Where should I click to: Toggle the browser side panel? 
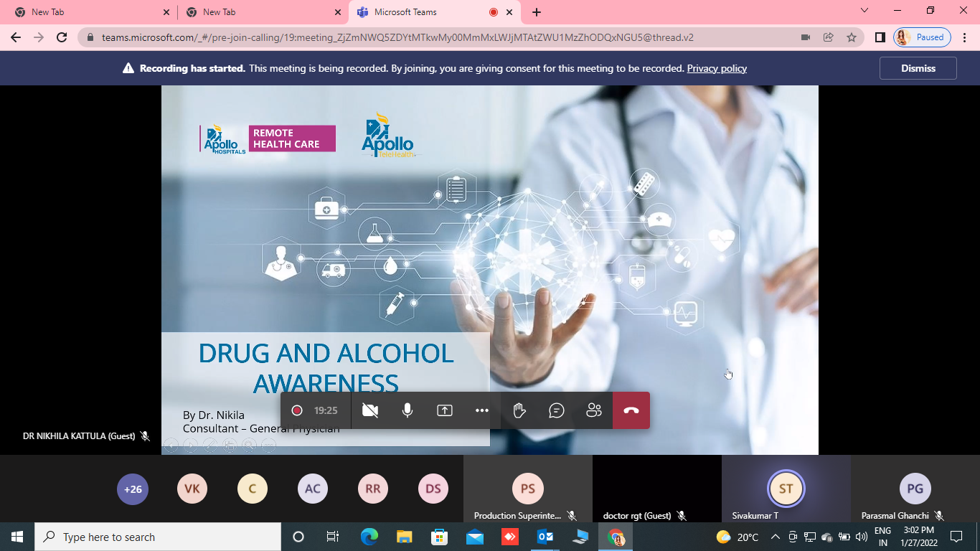point(880,37)
